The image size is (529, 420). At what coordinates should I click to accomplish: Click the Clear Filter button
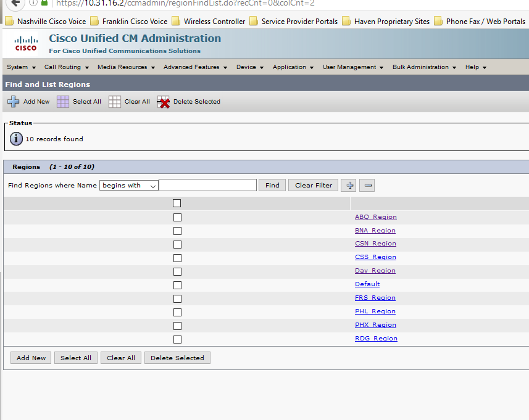click(314, 186)
